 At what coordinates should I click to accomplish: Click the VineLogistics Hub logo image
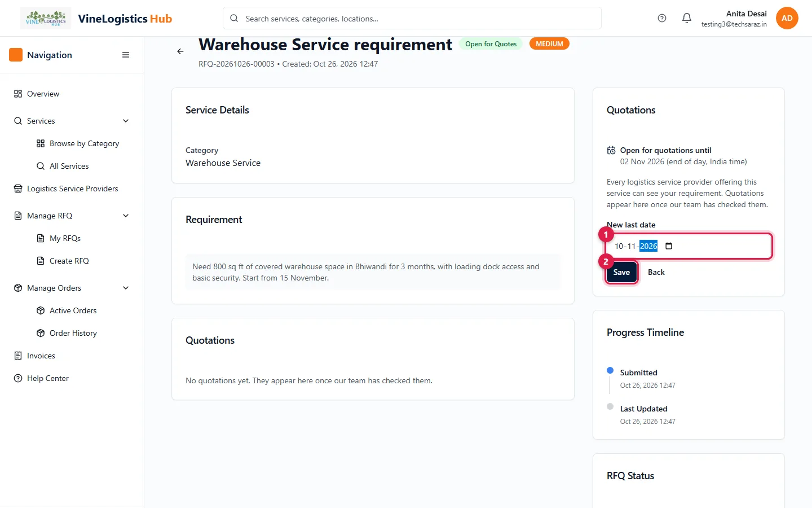[46, 18]
